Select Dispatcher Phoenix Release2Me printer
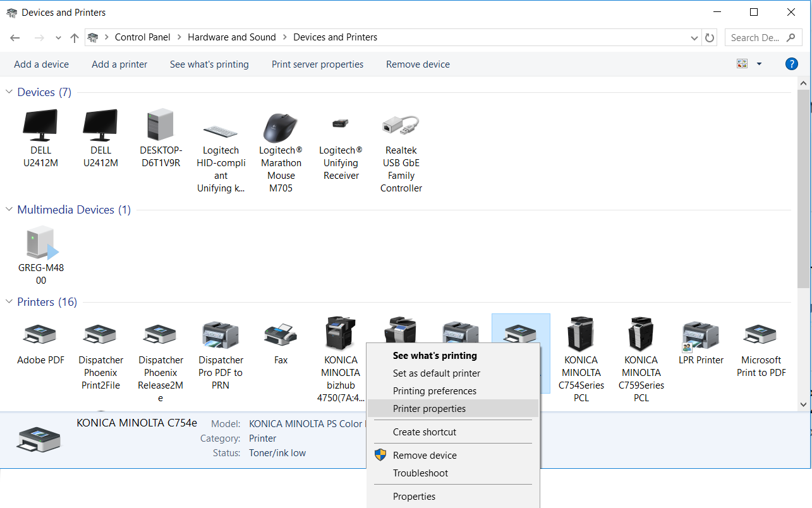Screen dimensions: 812x508 [161, 334]
